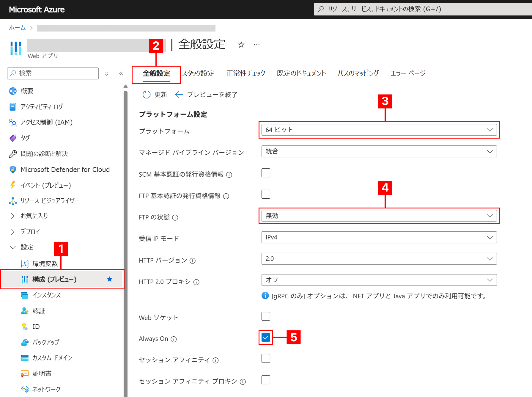Click the インスタンス icon
Image resolution: width=532 pixels, height=397 pixels.
(x=25, y=295)
